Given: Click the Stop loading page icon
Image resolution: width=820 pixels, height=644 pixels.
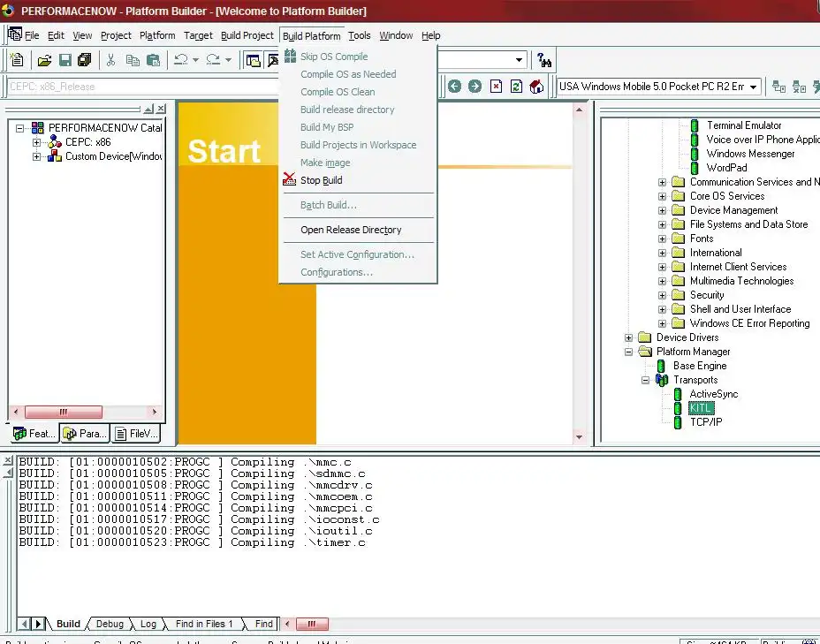Looking at the screenshot, I should 496,87.
